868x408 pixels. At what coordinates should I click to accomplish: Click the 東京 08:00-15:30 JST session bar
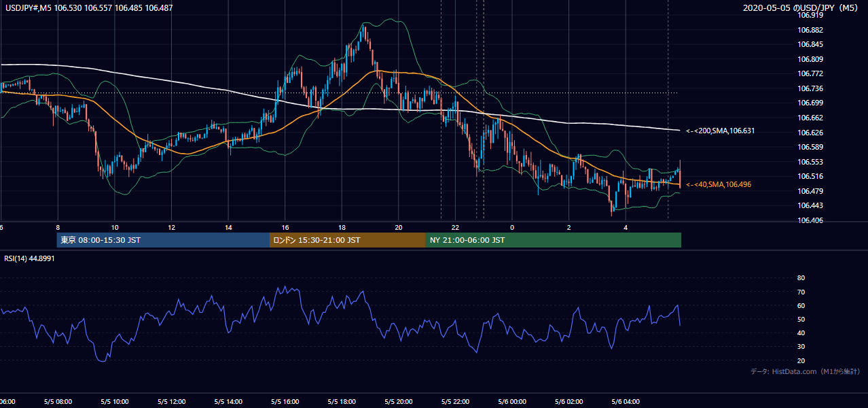[x=163, y=240]
